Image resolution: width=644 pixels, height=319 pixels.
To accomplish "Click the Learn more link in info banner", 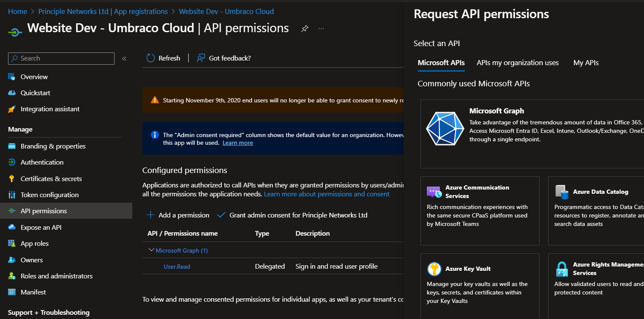I will coord(238,143).
